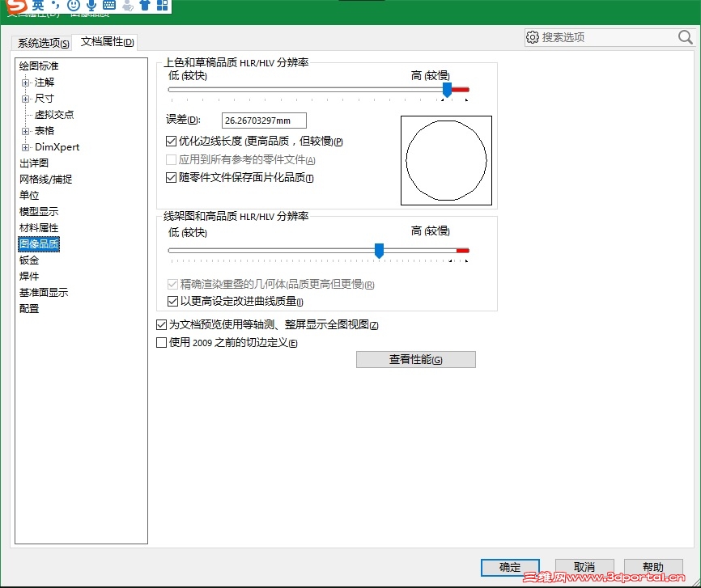Image resolution: width=701 pixels, height=588 pixels.
Task: Open the soft keyboard icon
Action: [x=108, y=6]
